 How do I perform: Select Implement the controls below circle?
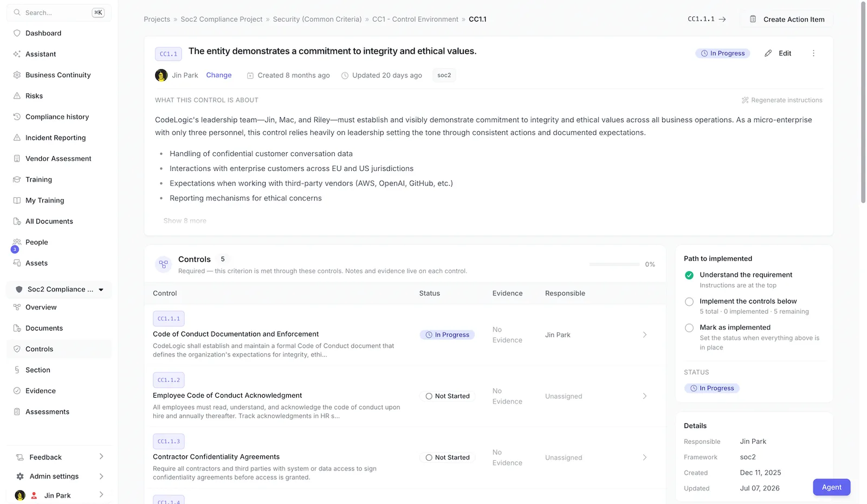689,302
